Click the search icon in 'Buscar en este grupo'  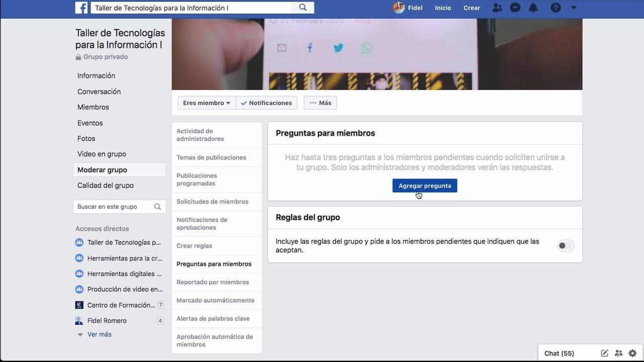click(x=157, y=207)
